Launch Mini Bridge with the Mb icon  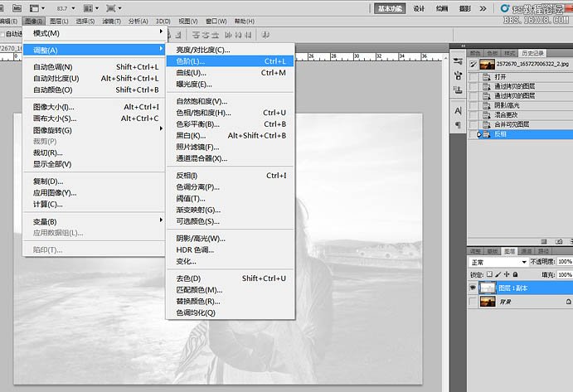(x=17, y=7)
